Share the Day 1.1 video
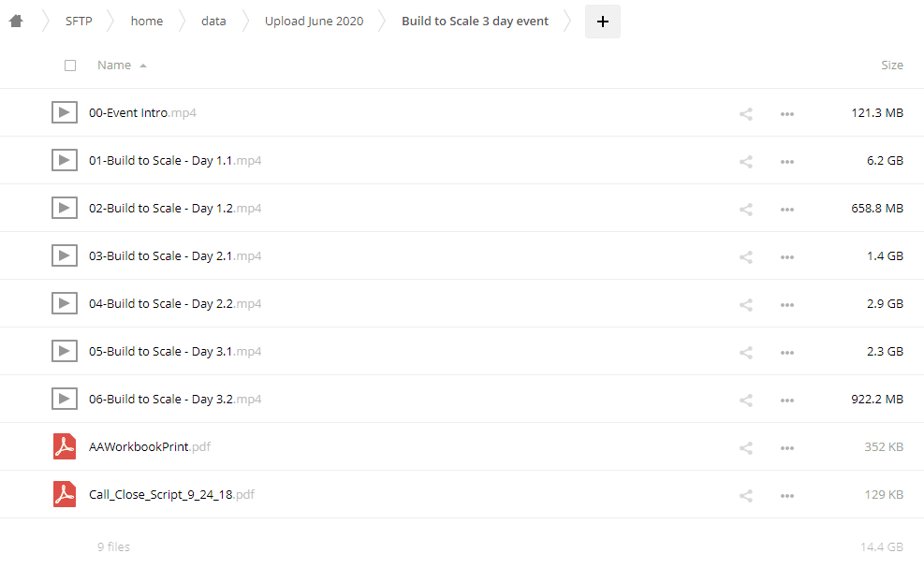Viewport: 924px width, 568px height. pyautogui.click(x=746, y=162)
